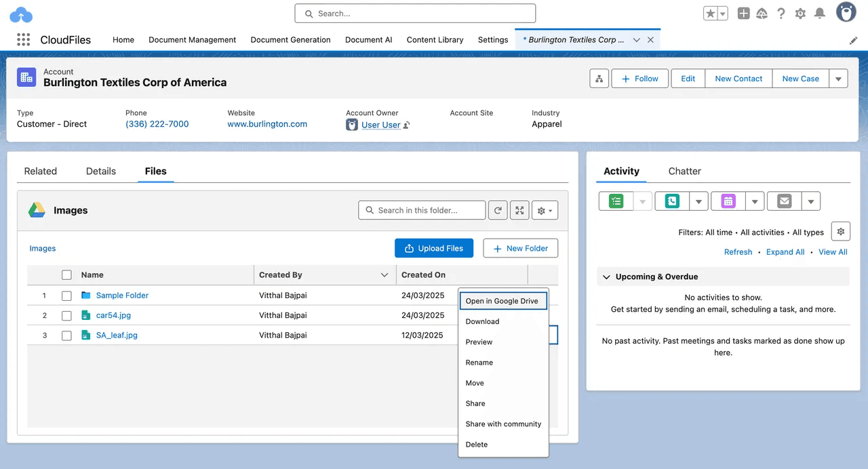Open the Setup gear in the header
The image size is (868, 469).
(x=800, y=13)
